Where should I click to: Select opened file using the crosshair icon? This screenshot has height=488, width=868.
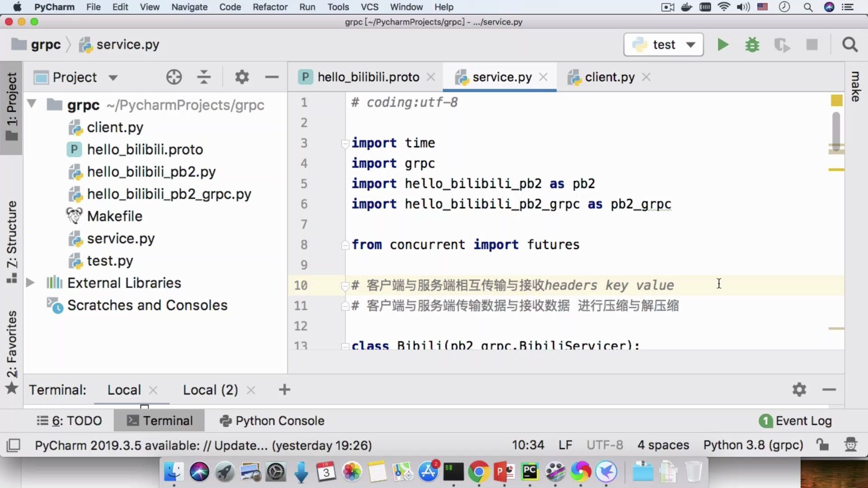[x=174, y=77]
